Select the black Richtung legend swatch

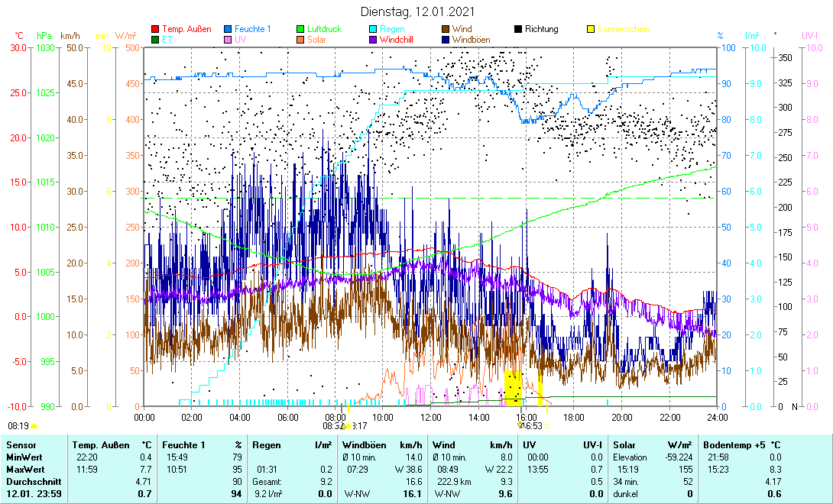click(518, 29)
